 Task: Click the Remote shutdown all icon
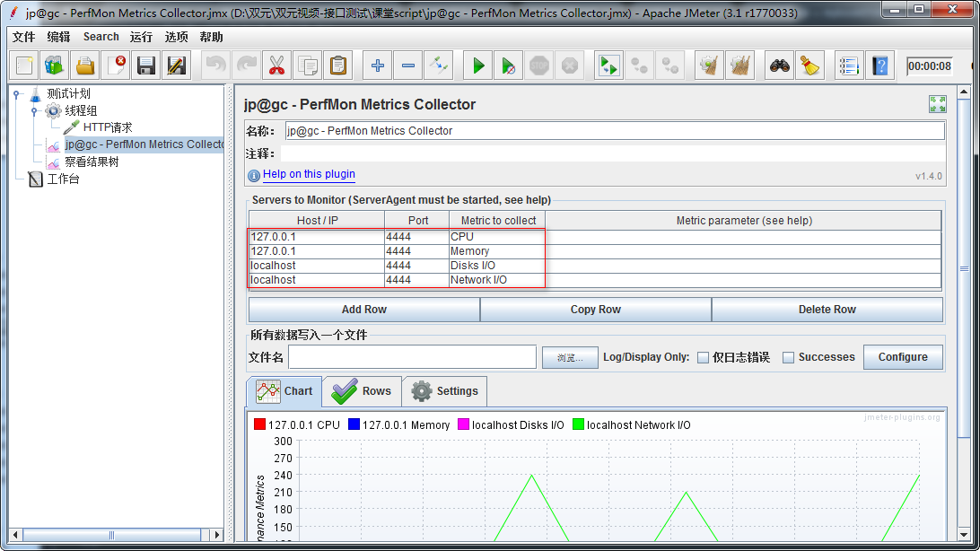(x=669, y=66)
